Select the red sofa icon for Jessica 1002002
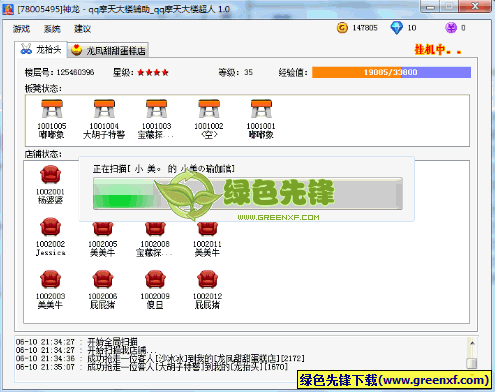Screen dimensions: 495x392 pyautogui.click(x=50, y=227)
